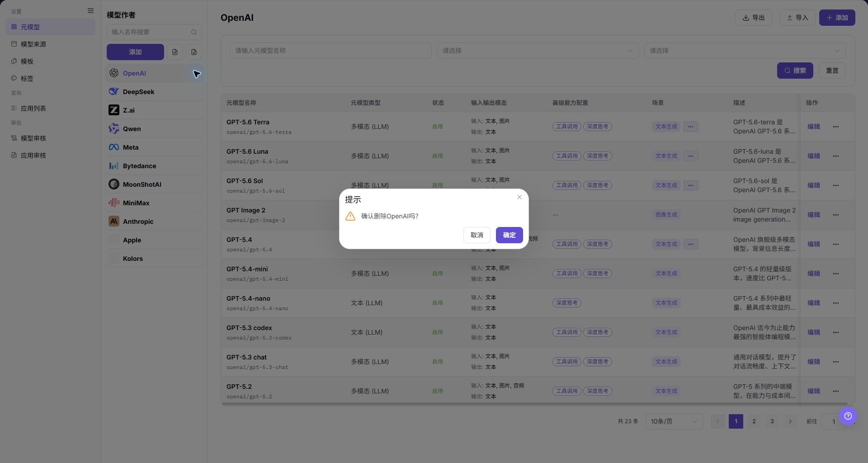This screenshot has width=868, height=463.
Task: Click the top-right 添加 button
Action: (837, 18)
